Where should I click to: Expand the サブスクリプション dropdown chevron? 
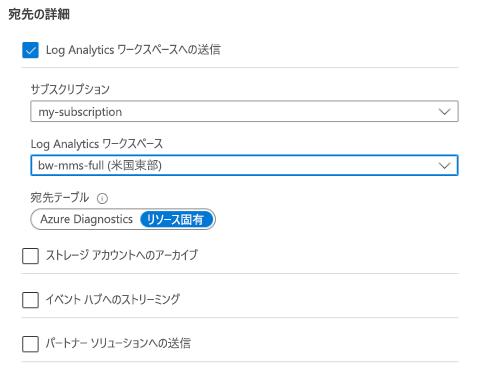pyautogui.click(x=444, y=112)
